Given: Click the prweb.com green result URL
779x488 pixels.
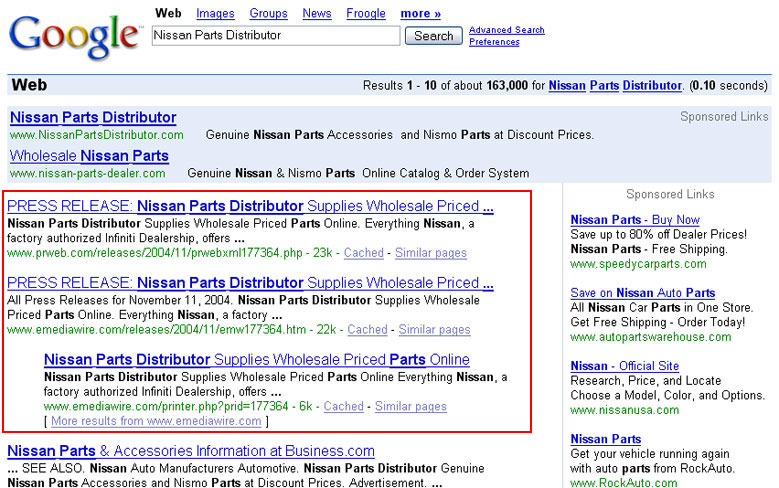Looking at the screenshot, I should pos(155,253).
